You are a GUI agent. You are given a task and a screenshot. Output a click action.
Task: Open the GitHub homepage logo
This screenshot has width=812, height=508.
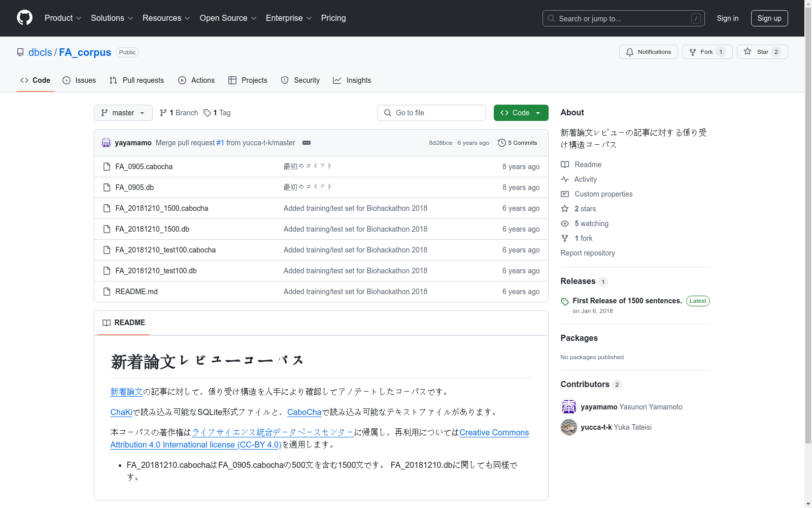click(24, 18)
